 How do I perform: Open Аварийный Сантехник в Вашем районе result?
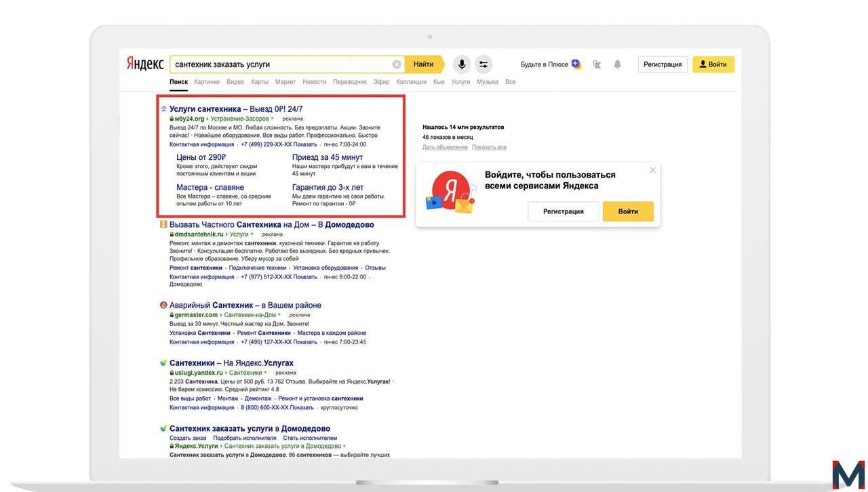(x=245, y=305)
